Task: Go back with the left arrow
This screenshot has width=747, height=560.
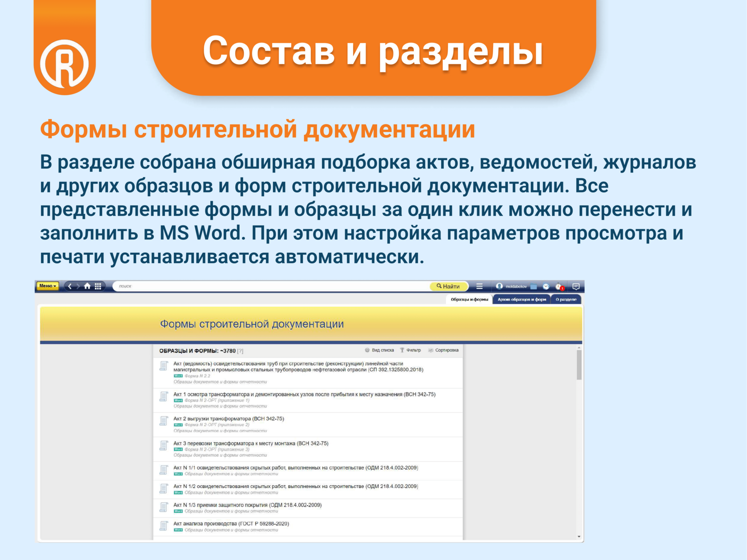Action: tap(70, 286)
